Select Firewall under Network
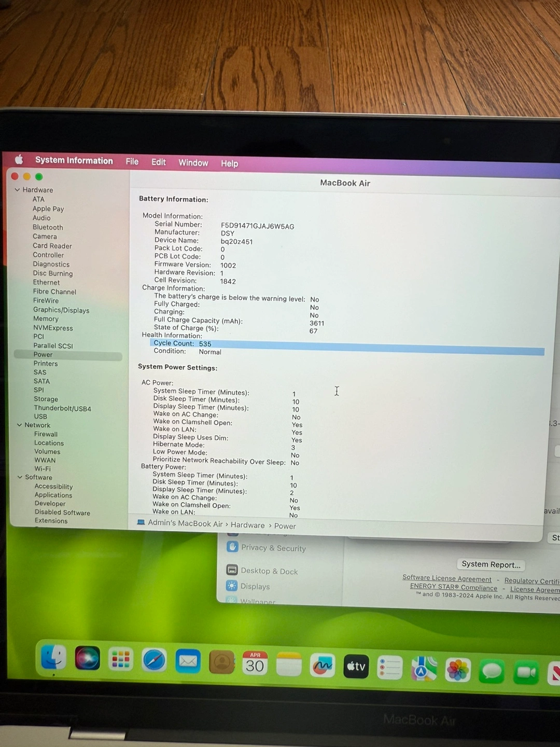 tap(46, 434)
